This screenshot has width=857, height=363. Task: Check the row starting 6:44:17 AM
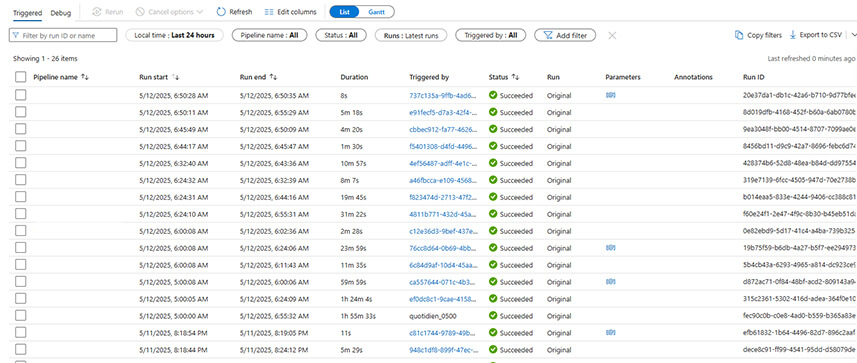(x=21, y=146)
